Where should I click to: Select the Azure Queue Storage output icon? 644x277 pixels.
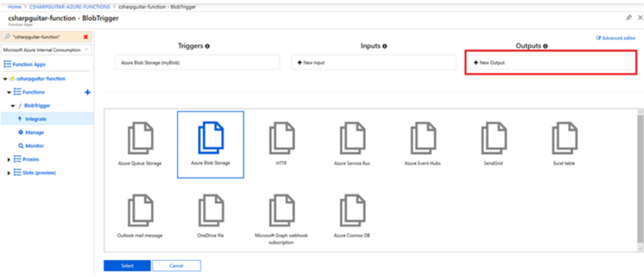[x=141, y=138]
